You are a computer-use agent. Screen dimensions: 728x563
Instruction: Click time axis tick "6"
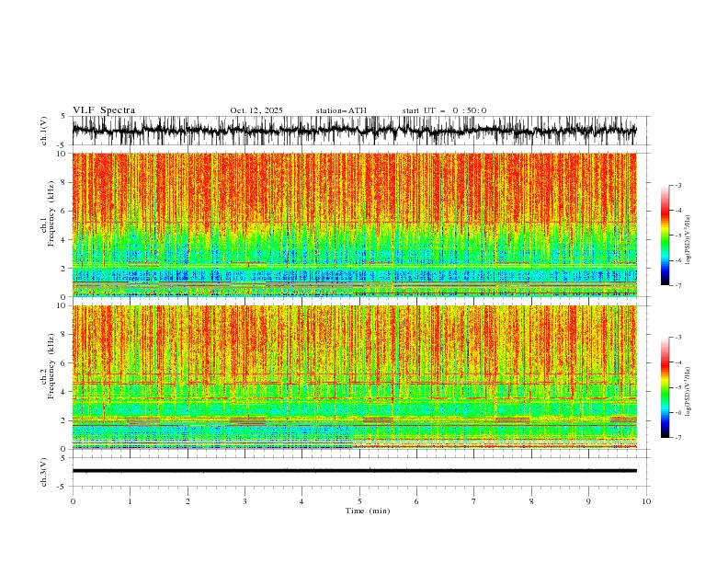[x=416, y=501]
